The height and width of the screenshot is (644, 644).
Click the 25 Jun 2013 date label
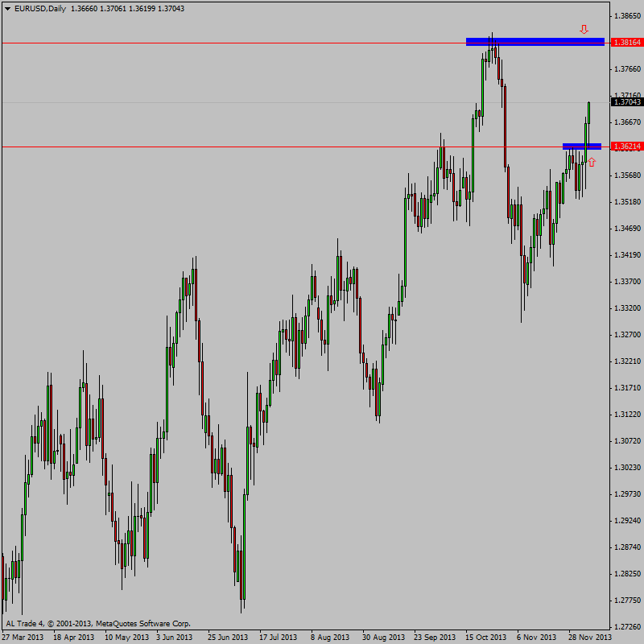[x=228, y=637]
